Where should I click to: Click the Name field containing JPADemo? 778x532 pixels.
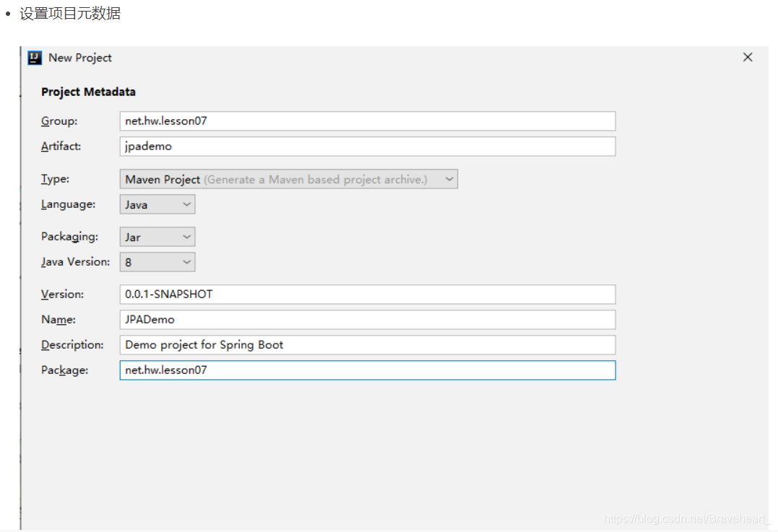[367, 319]
